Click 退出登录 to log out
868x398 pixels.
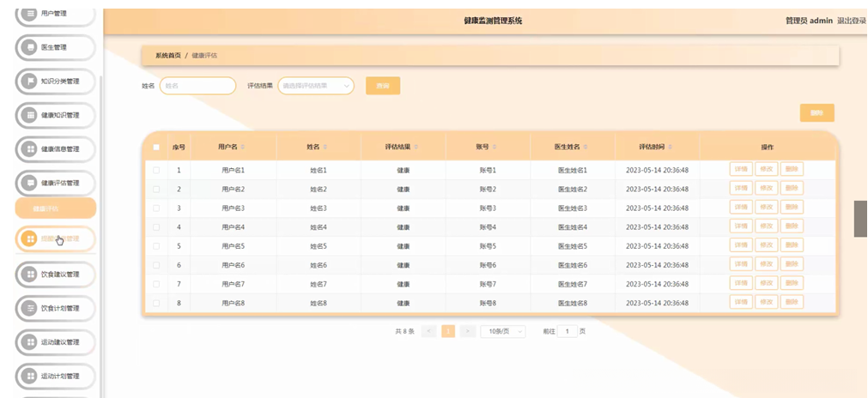coord(852,21)
